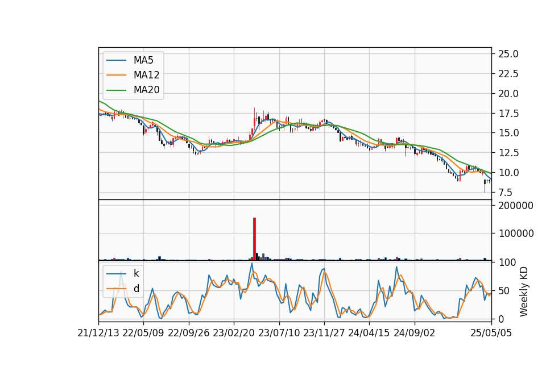The image size is (546, 392).
Task: Click the MA12 legend label
Action: (146, 75)
